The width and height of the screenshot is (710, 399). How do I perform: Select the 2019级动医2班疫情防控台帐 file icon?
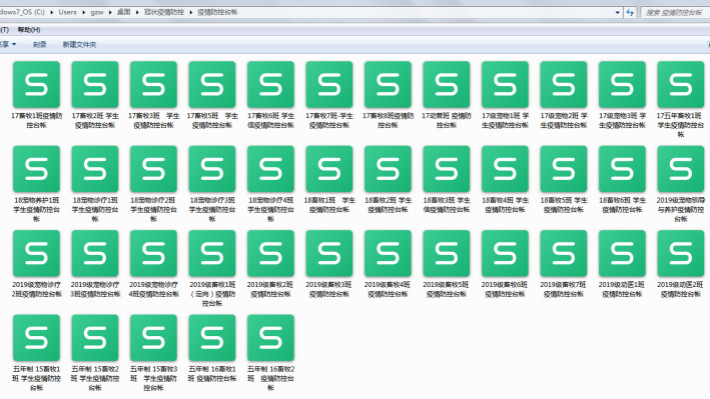[681, 253]
